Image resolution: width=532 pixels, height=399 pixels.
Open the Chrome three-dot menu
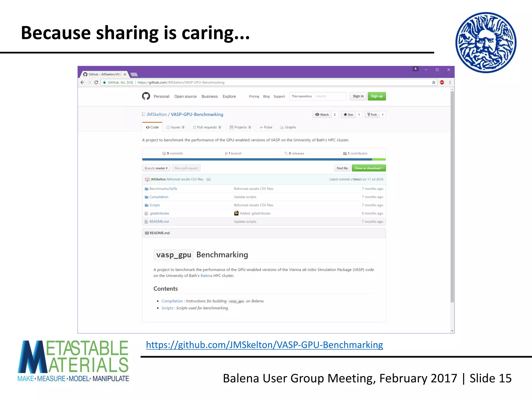click(450, 82)
